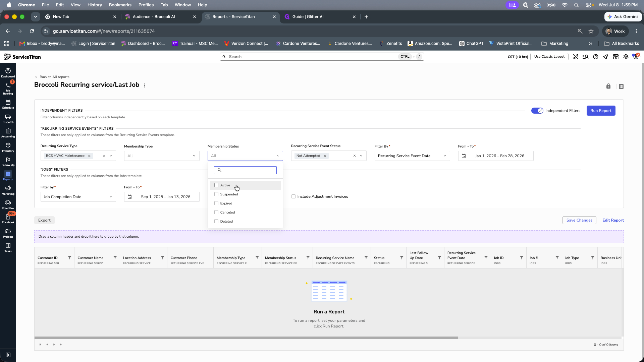Filter the Membership Status column
The height and width of the screenshot is (362, 644).
(308, 258)
